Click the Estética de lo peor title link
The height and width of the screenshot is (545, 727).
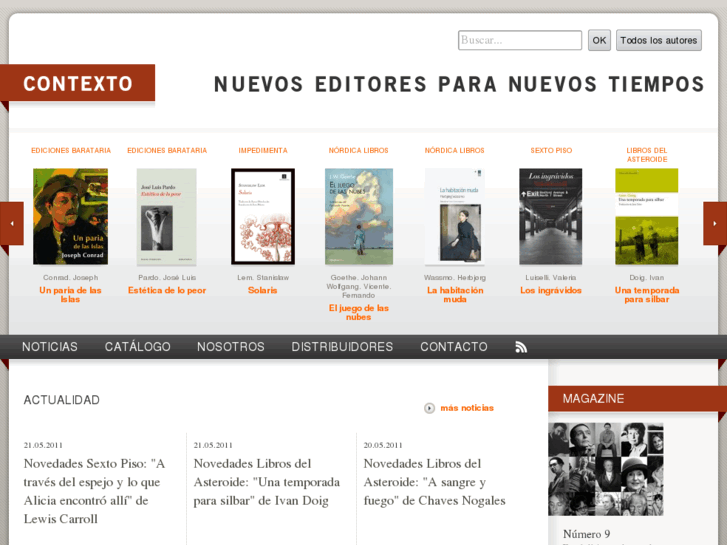pyautogui.click(x=167, y=290)
